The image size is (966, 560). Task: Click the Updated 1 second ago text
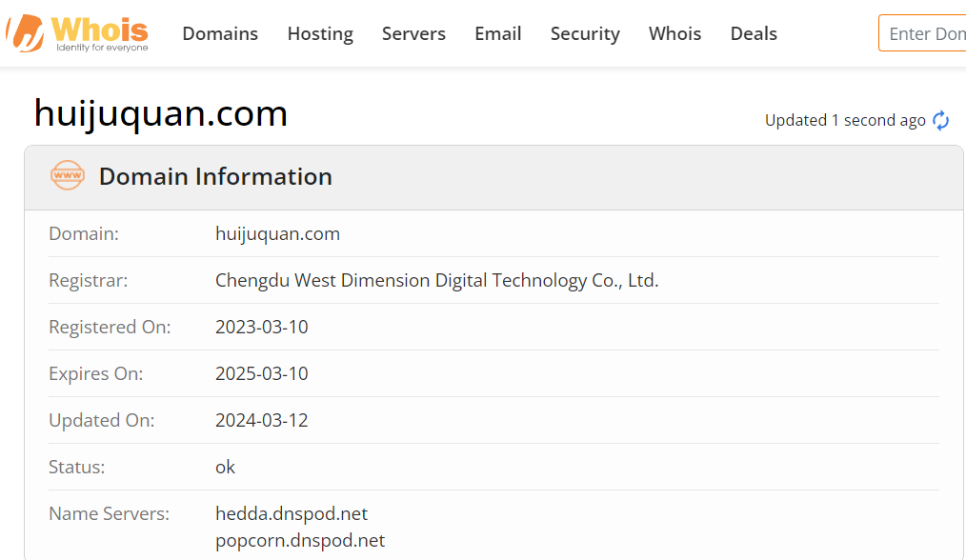pyautogui.click(x=845, y=120)
